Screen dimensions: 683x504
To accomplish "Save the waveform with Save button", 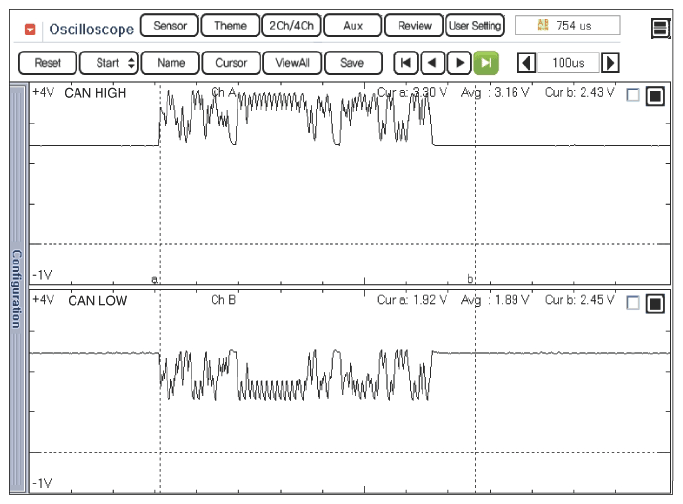I will (x=353, y=63).
